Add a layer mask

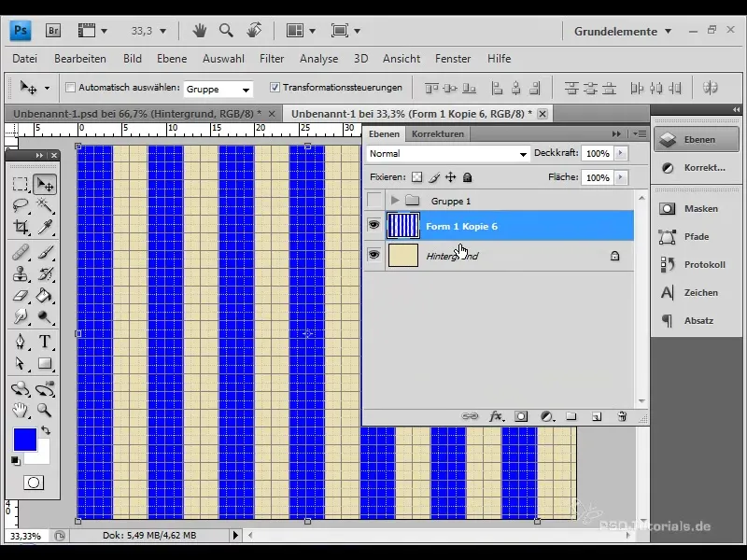[x=521, y=416]
